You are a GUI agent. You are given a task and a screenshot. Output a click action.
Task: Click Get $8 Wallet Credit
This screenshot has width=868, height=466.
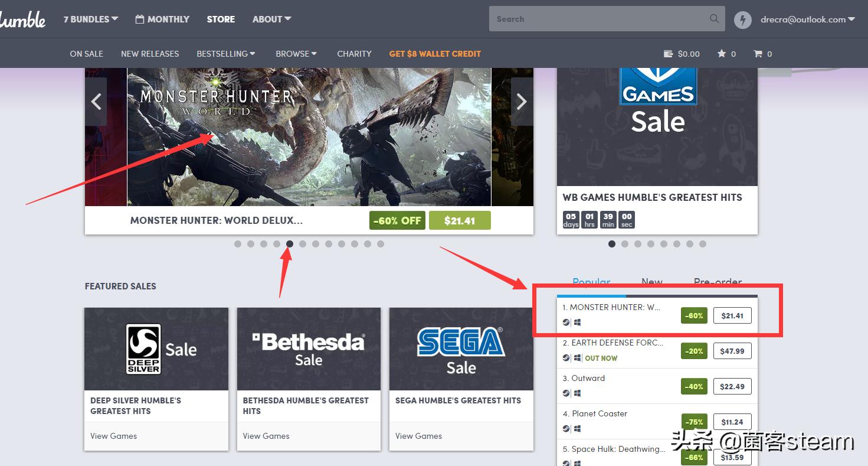pyautogui.click(x=435, y=54)
